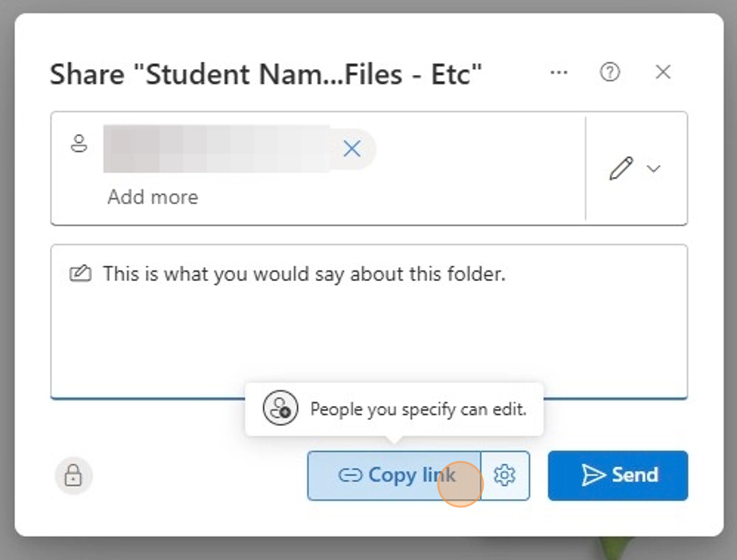Click the "People you specify can edit" text
Screen dimensions: 737x560
(x=419, y=409)
